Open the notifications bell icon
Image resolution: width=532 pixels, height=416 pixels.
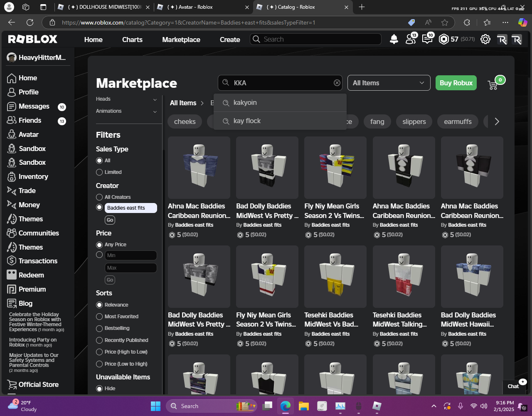coord(394,40)
